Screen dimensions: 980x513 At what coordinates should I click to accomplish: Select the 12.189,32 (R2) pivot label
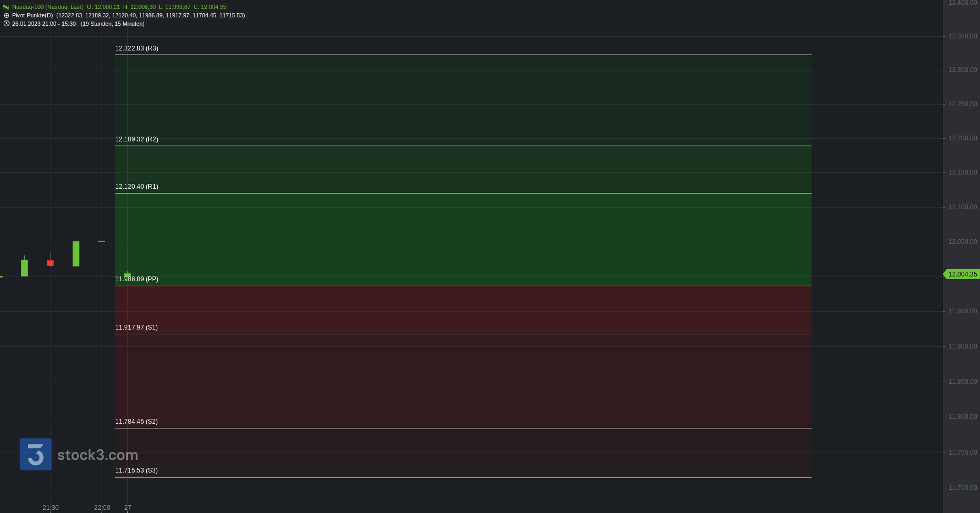[137, 139]
